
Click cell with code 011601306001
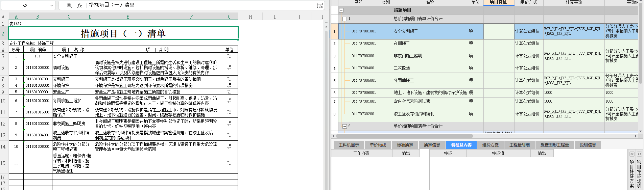38,146
